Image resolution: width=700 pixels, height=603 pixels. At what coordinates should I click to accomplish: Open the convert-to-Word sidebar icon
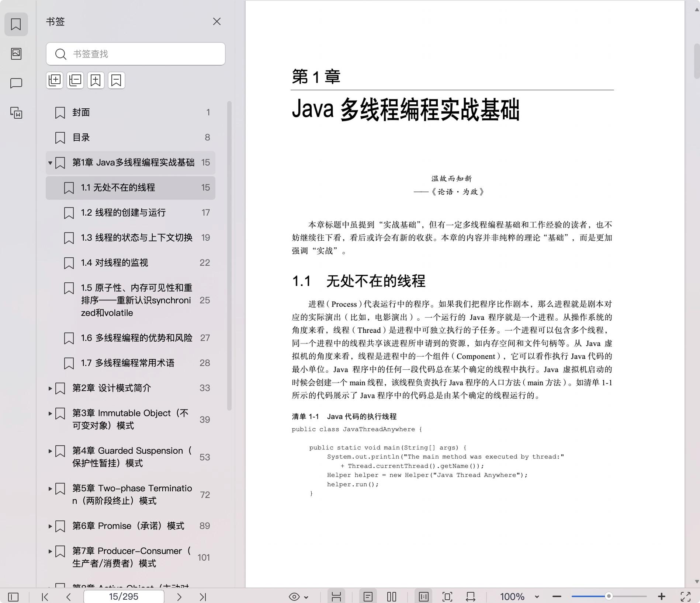pos(16,112)
